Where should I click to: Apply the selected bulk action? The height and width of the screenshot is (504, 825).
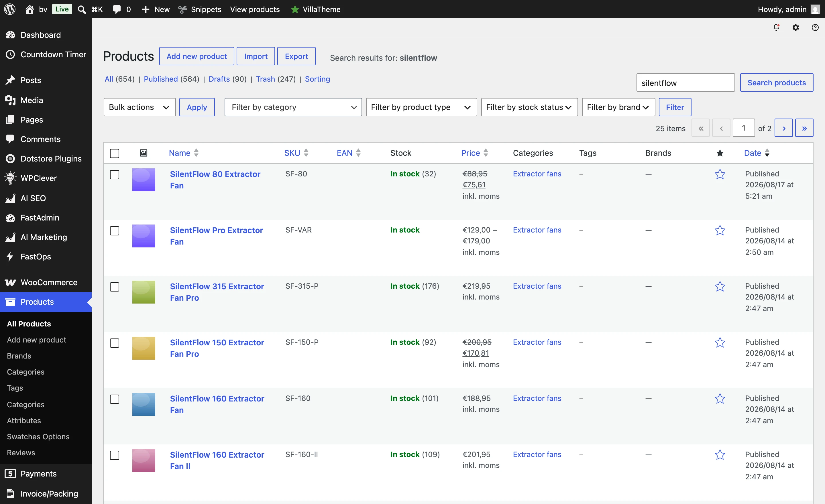tap(197, 107)
